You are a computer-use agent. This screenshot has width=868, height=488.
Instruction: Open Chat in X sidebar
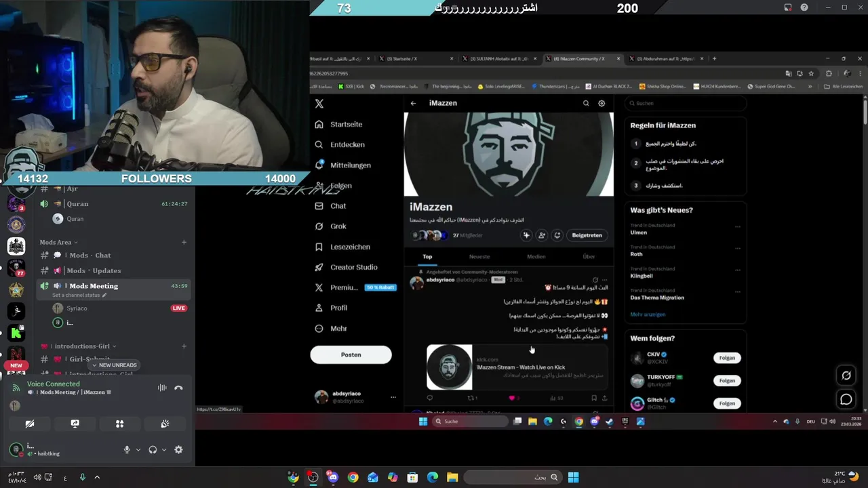(331, 206)
